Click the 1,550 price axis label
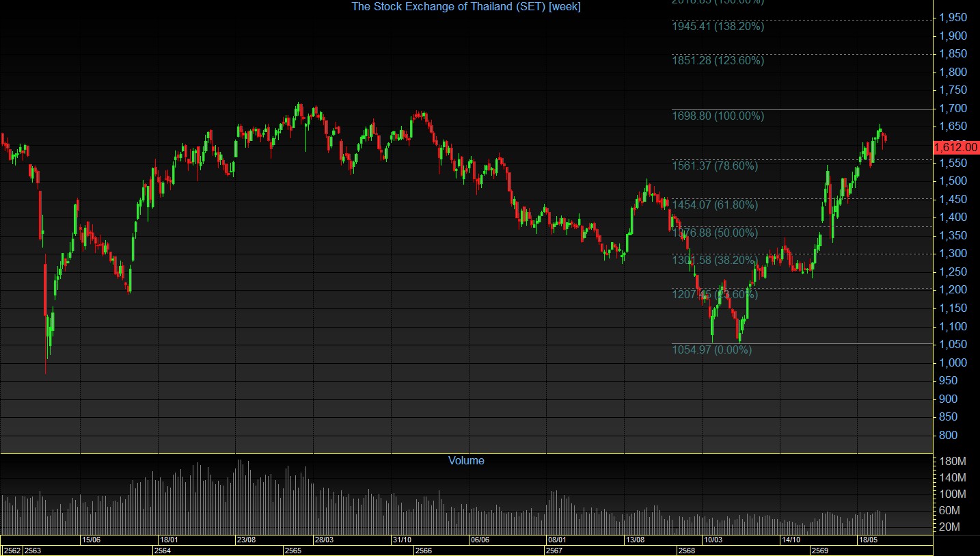980x556 pixels. tap(953, 163)
